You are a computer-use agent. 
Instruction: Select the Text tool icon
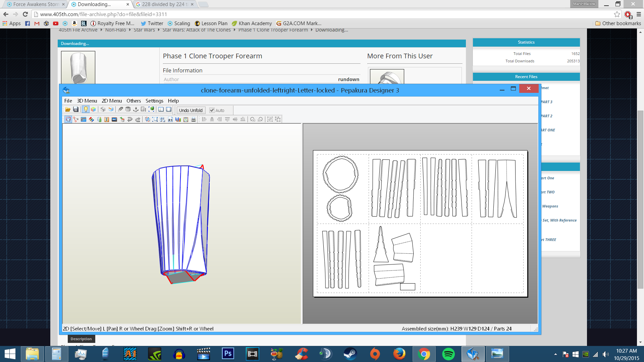pyautogui.click(x=107, y=119)
